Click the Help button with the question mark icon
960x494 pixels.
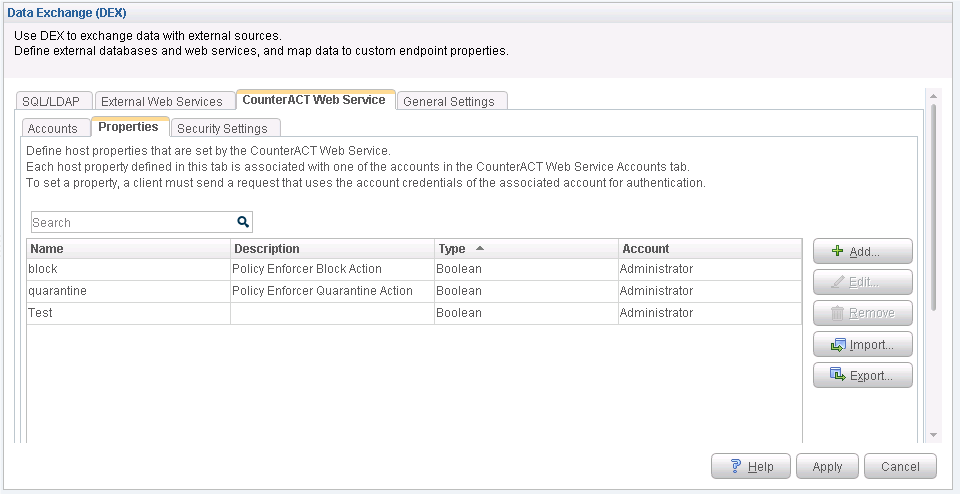coord(750,466)
